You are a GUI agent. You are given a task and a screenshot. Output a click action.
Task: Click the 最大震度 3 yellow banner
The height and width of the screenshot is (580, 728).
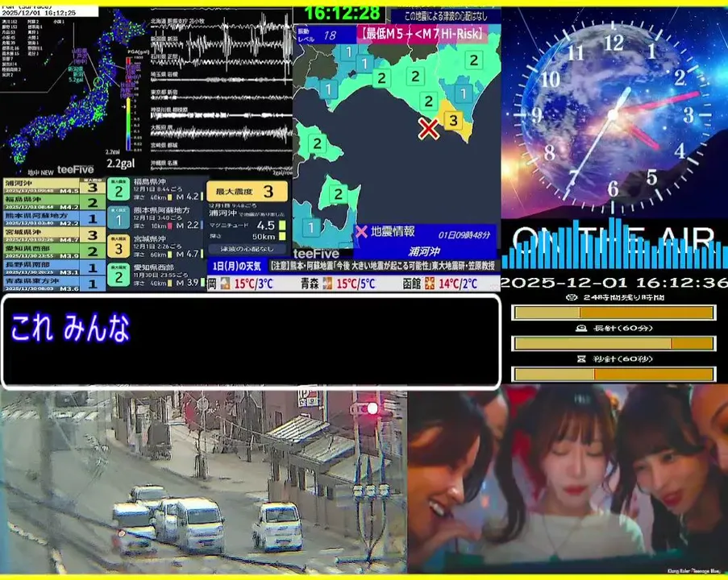pos(247,191)
